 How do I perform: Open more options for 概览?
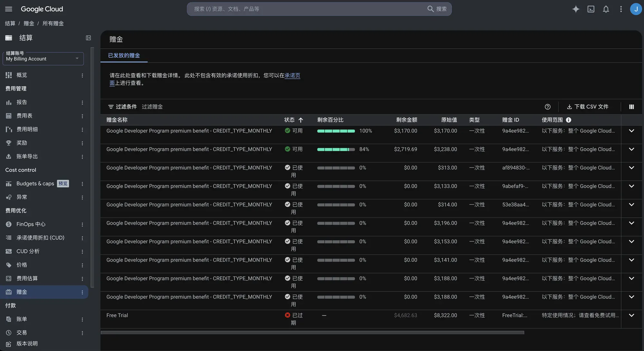pyautogui.click(x=82, y=75)
